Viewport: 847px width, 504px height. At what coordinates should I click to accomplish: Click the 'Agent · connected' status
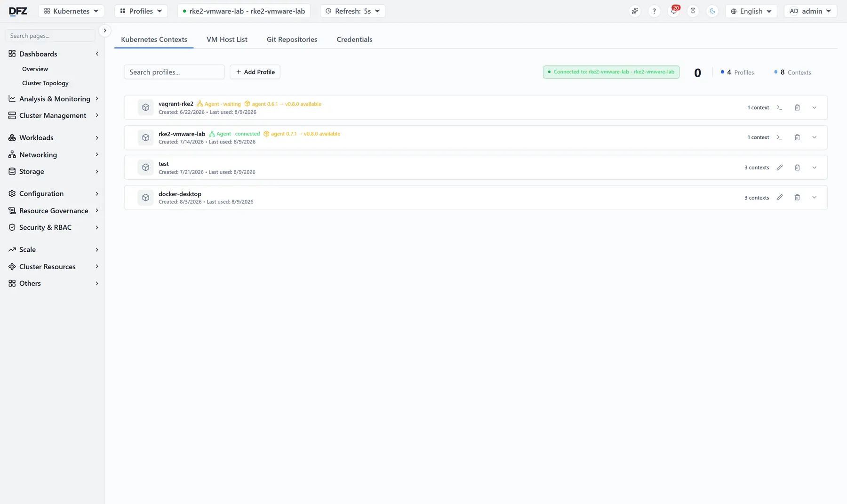click(x=234, y=134)
